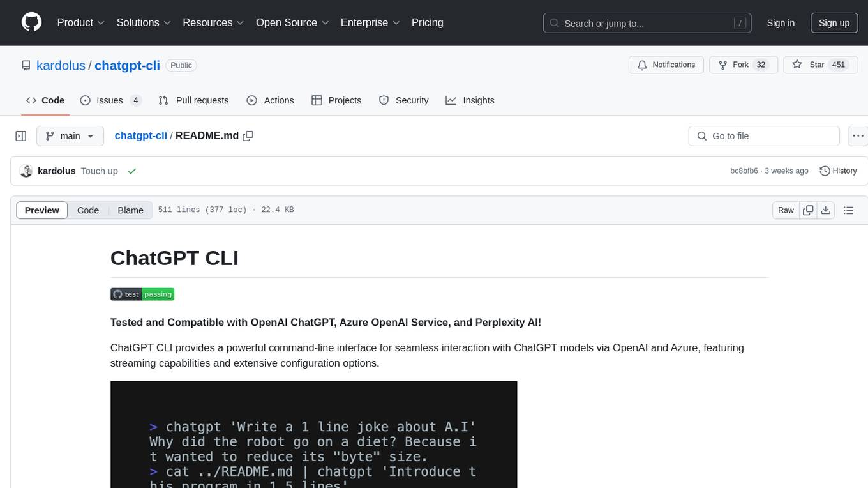This screenshot has width=868, height=488.
Task: Open commit hash bc8bfb6
Action: [x=744, y=171]
